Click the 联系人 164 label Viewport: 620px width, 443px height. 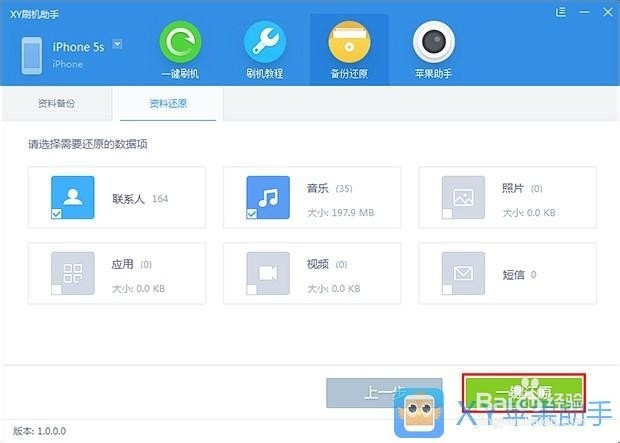[140, 199]
